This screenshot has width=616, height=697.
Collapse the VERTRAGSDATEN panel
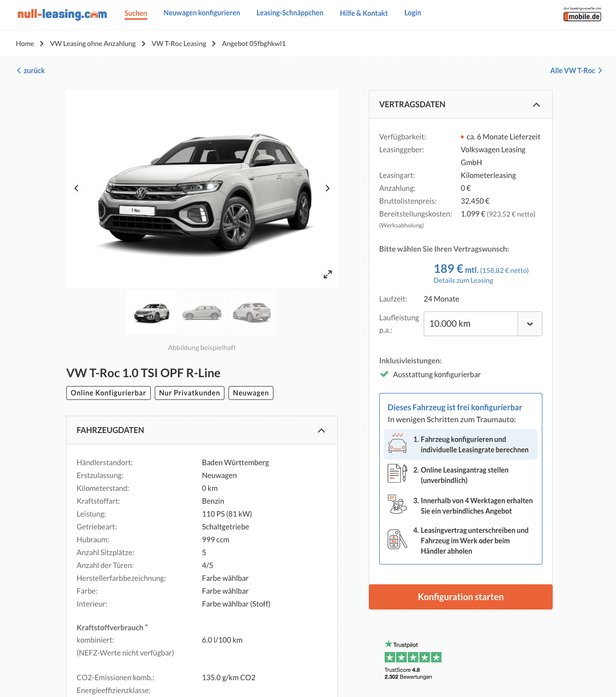coord(536,105)
